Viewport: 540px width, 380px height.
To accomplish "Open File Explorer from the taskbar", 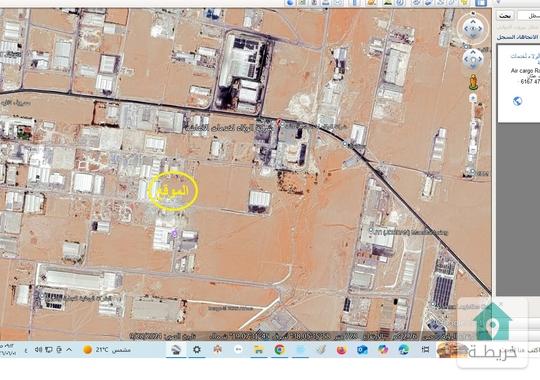I will click(x=259, y=350).
